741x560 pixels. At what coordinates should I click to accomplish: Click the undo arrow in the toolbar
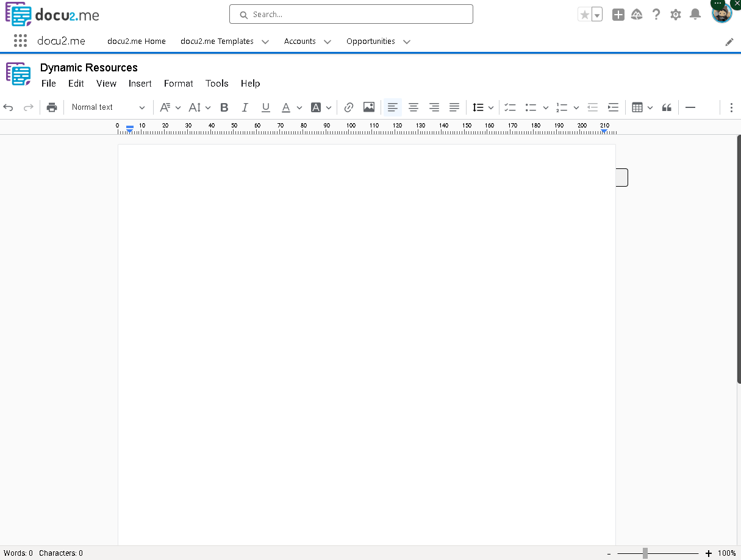[9, 107]
